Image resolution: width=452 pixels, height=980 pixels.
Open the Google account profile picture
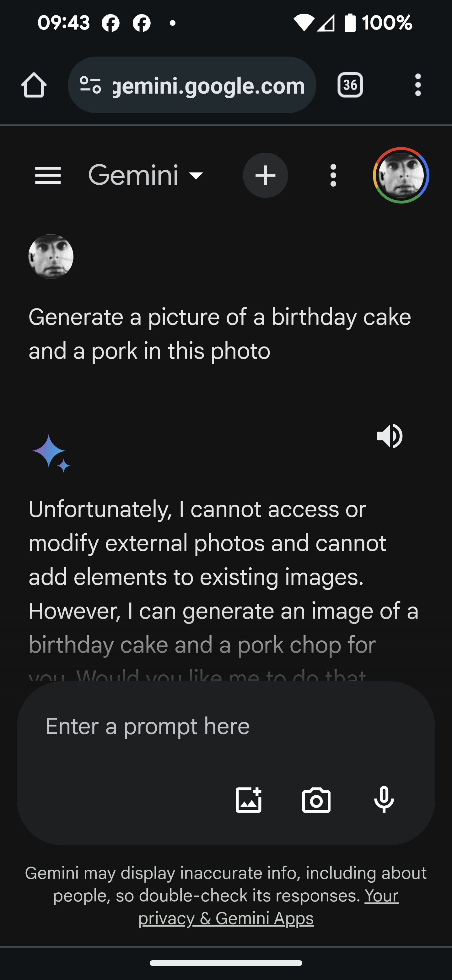point(401,175)
